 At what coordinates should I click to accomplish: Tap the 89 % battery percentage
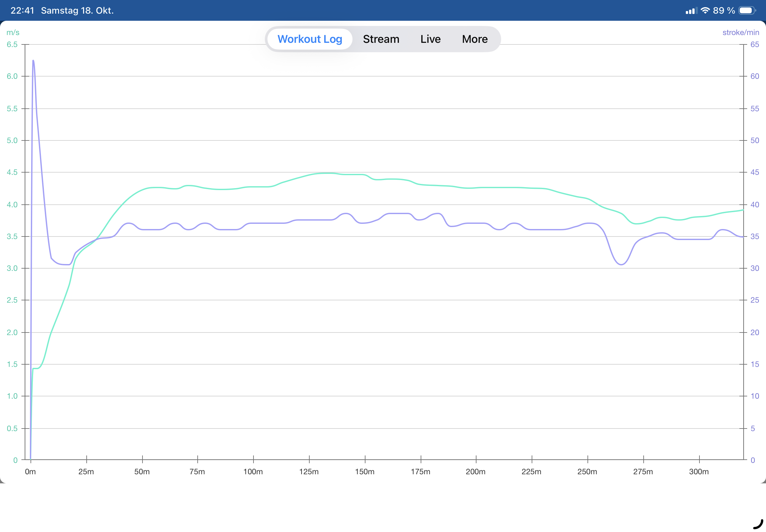click(x=724, y=10)
